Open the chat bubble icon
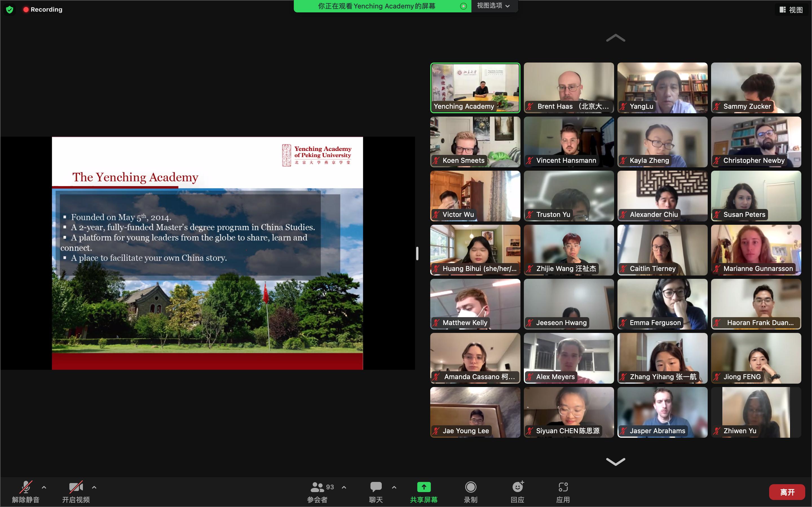 [x=376, y=487]
